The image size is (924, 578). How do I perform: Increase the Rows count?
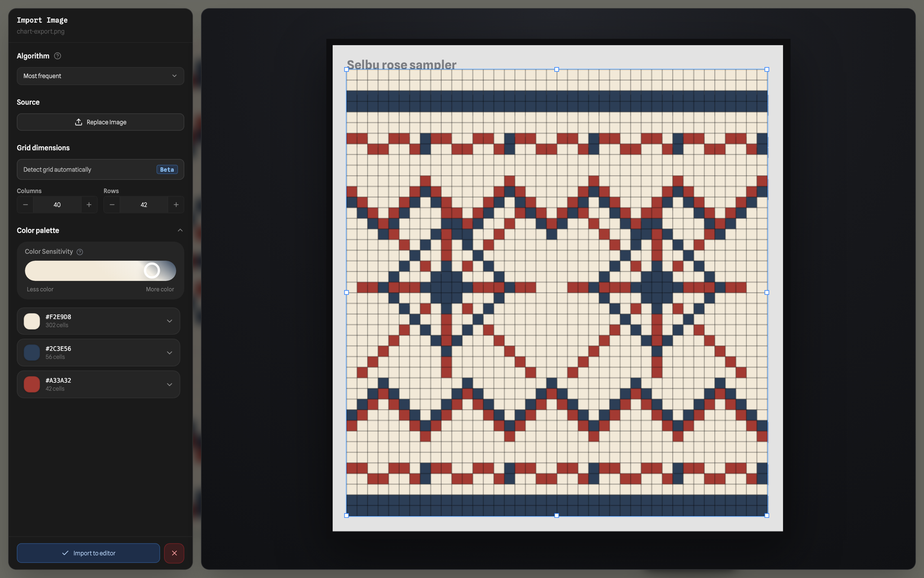[176, 205]
